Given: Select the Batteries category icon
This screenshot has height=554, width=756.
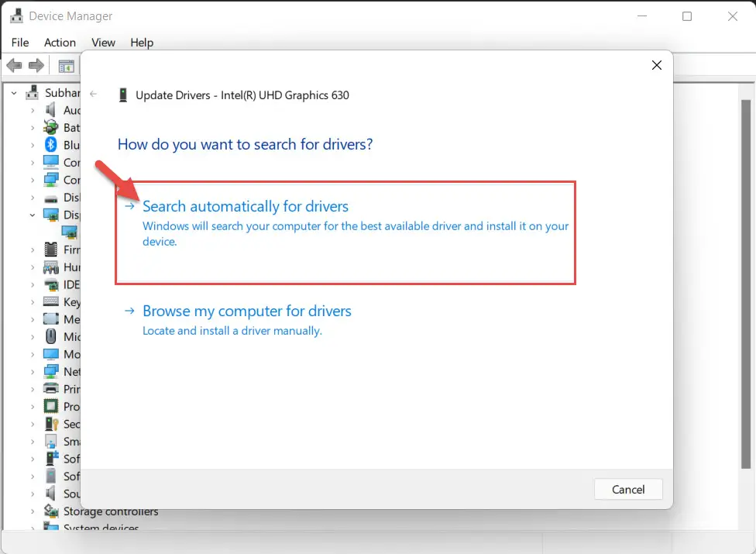Looking at the screenshot, I should click(x=50, y=127).
